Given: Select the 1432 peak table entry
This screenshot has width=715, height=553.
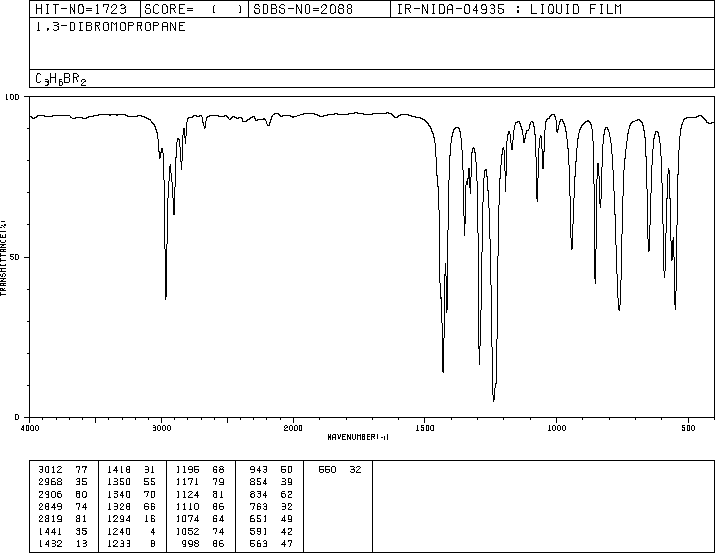Looking at the screenshot, I should [x=63, y=543].
